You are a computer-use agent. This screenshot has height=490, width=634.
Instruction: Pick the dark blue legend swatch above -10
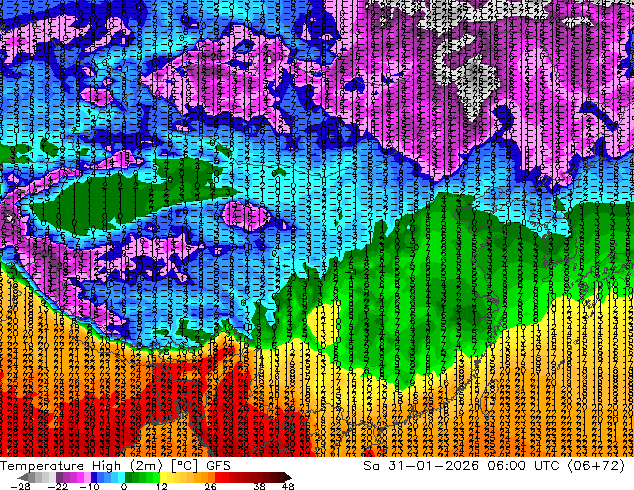94,477
